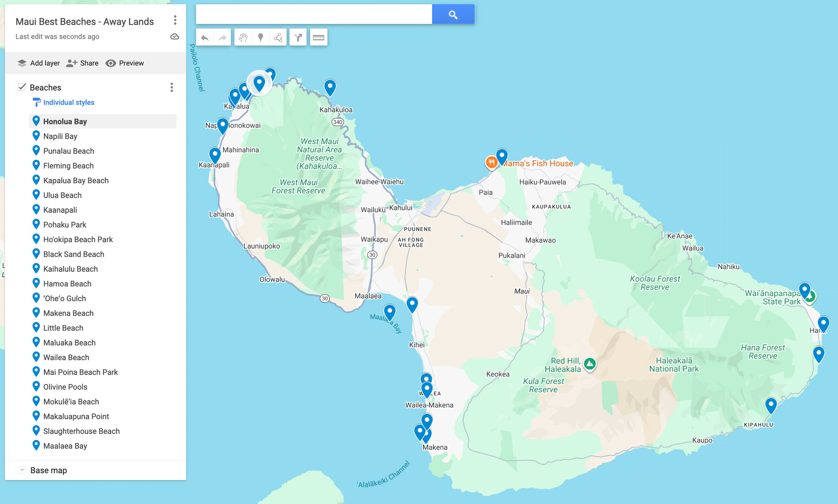The image size is (838, 504).
Task: Select the add marker tool
Action: coord(261,38)
